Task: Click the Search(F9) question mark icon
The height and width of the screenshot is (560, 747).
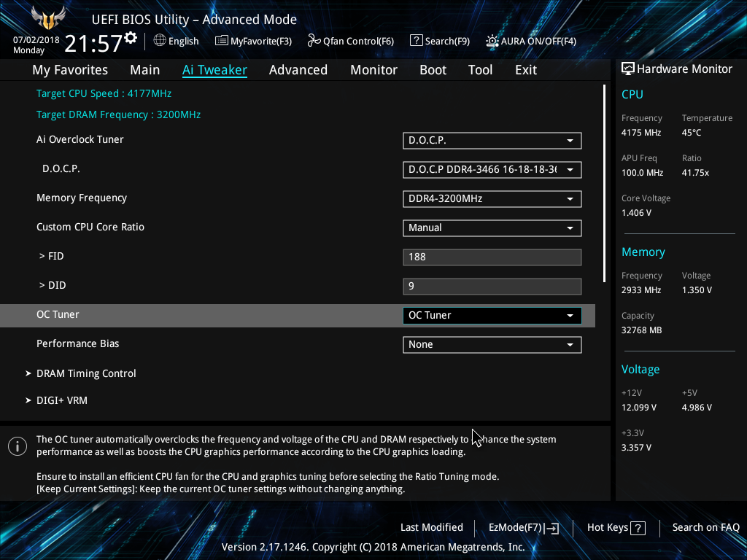Action: (x=416, y=41)
